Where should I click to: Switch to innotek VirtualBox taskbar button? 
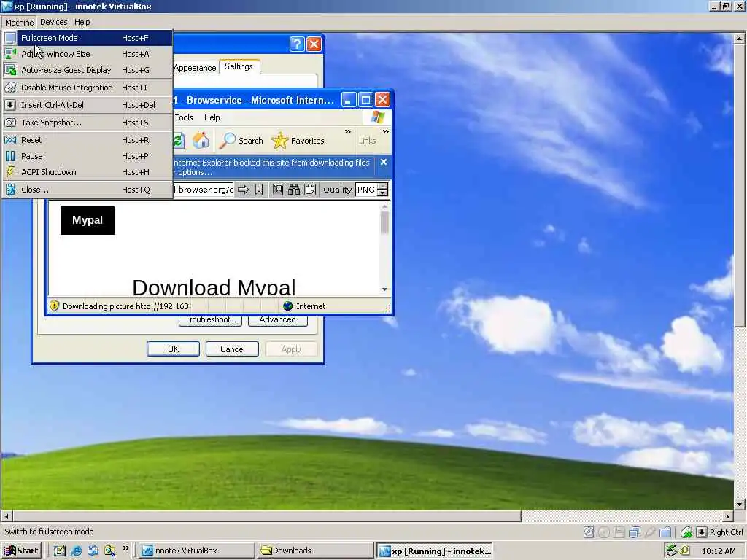coord(196,551)
